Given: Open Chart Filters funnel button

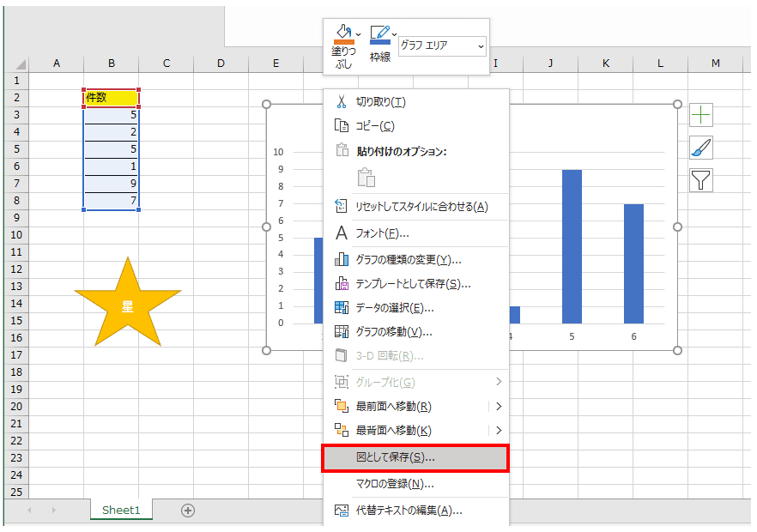Looking at the screenshot, I should (701, 180).
